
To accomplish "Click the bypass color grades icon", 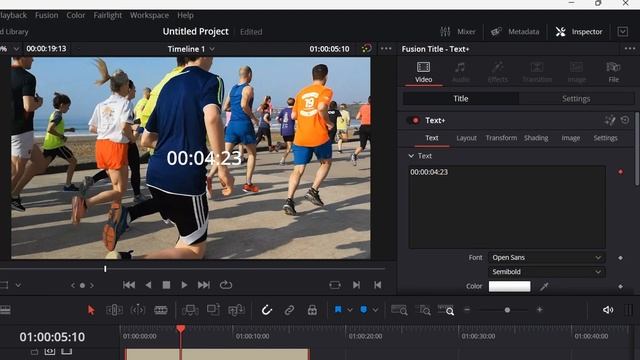I will (x=367, y=49).
